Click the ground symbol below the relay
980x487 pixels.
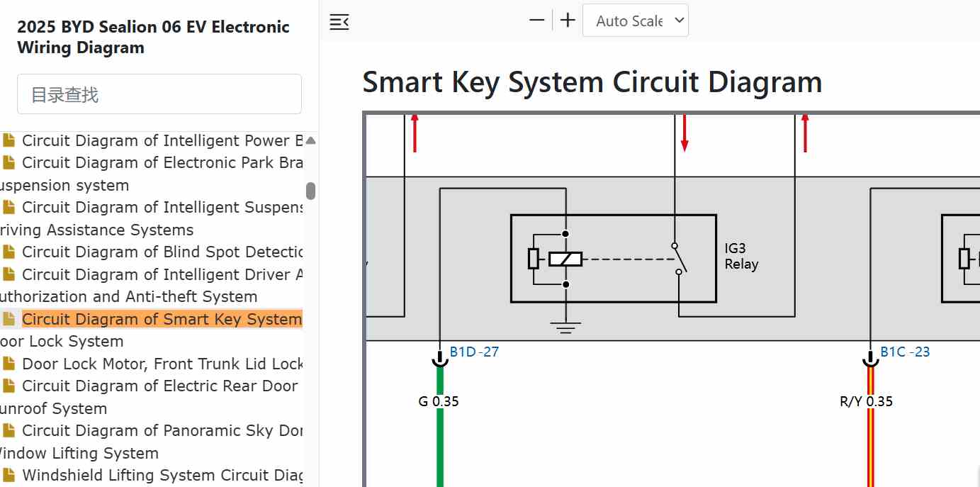pyautogui.click(x=565, y=328)
